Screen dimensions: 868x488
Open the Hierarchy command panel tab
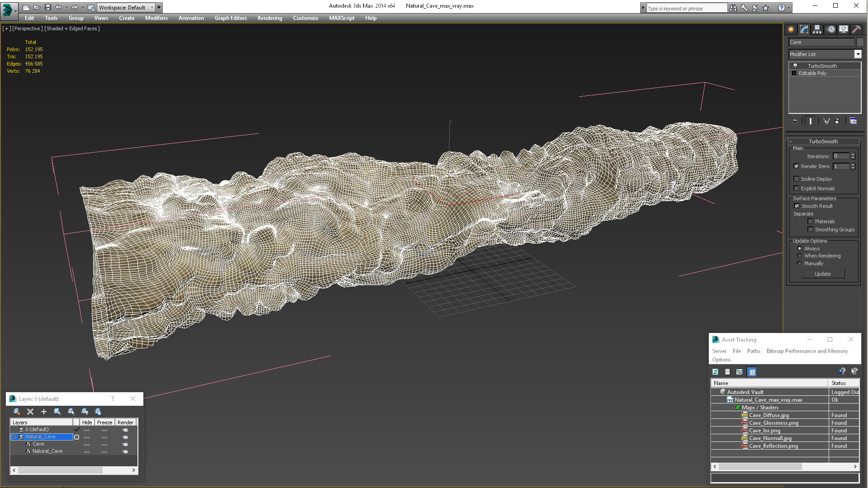(817, 29)
